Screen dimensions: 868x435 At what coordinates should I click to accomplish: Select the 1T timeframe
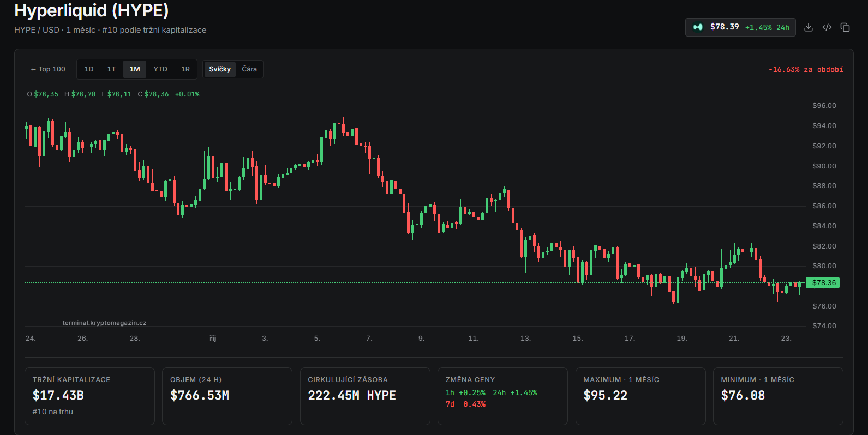(111, 69)
